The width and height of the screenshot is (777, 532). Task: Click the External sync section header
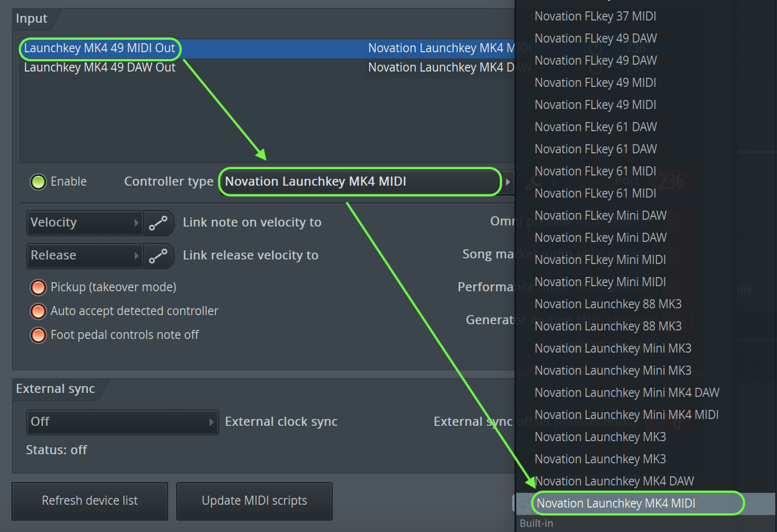[55, 389]
